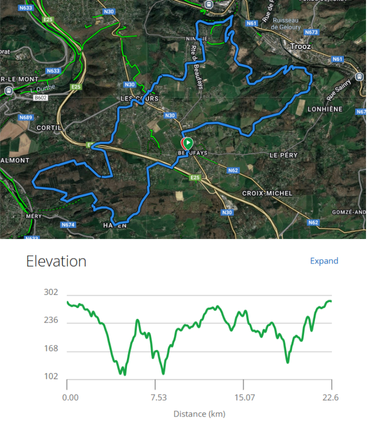Click the N673 road badge near Trooz
Image resolution: width=367 pixels, height=430 pixels.
[x=311, y=32]
